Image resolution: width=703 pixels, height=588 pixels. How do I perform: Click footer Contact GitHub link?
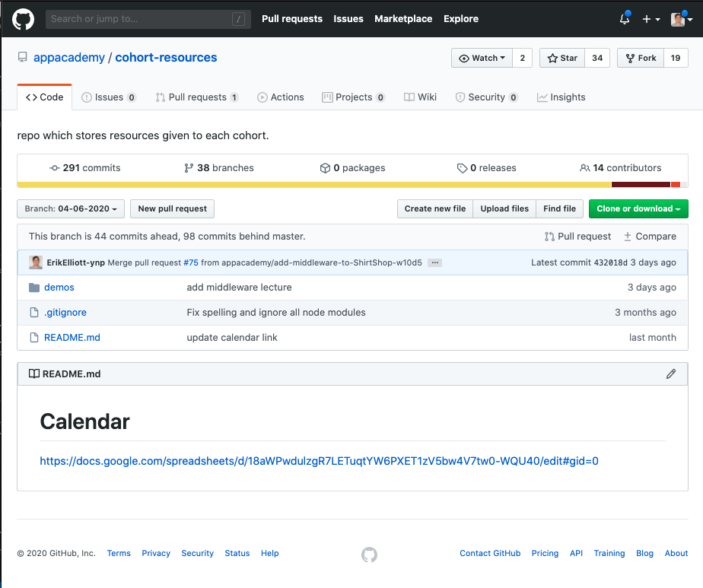[490, 553]
